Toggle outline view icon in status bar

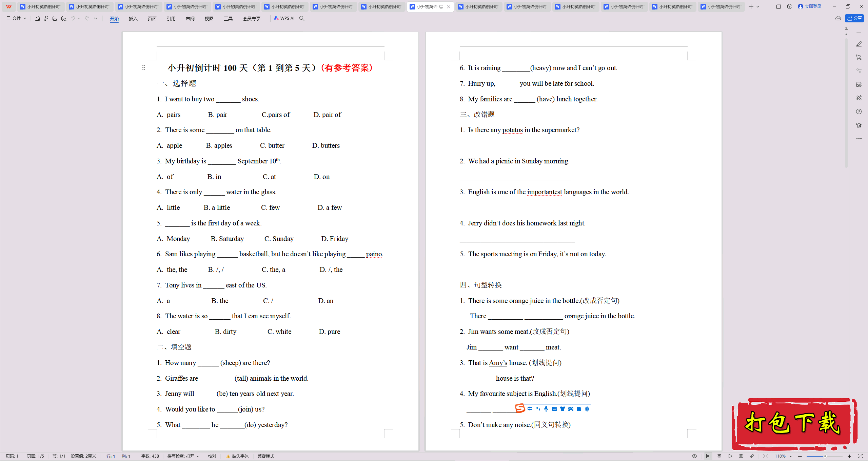click(x=719, y=456)
